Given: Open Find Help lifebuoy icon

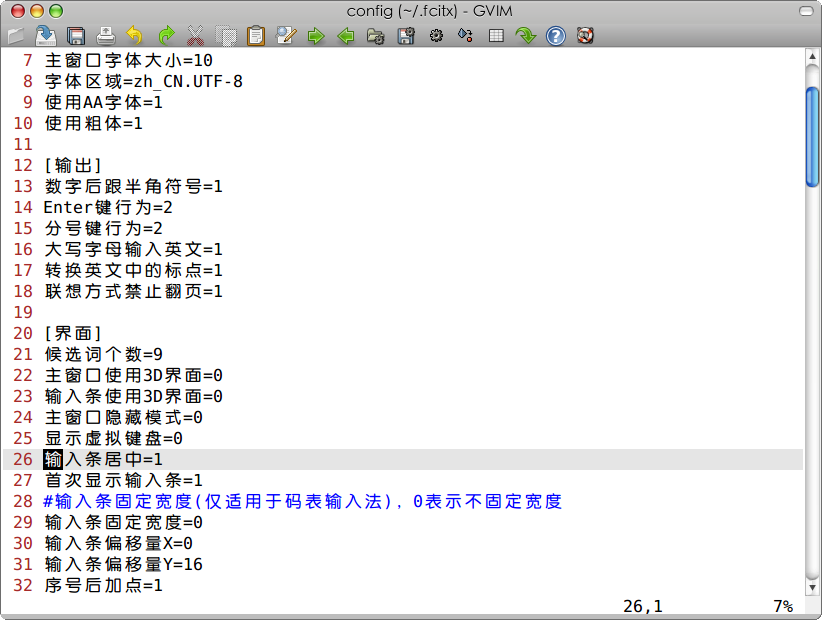Looking at the screenshot, I should click(x=585, y=36).
